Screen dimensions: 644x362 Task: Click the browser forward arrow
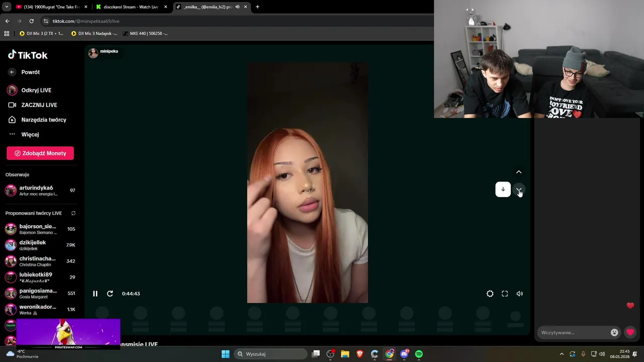[19, 21]
